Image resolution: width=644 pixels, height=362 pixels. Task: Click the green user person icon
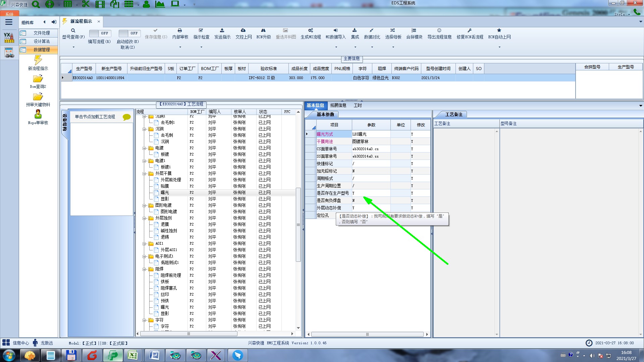(x=146, y=4)
